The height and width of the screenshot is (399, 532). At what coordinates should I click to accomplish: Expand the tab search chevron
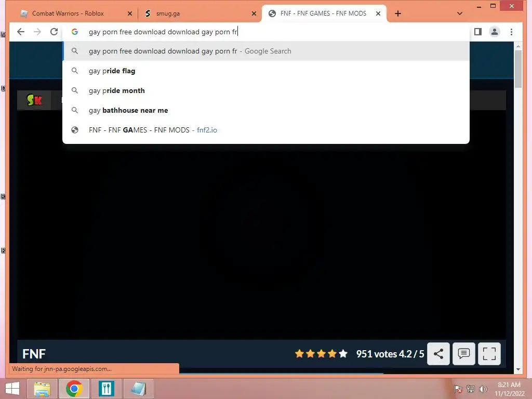pyautogui.click(x=460, y=14)
